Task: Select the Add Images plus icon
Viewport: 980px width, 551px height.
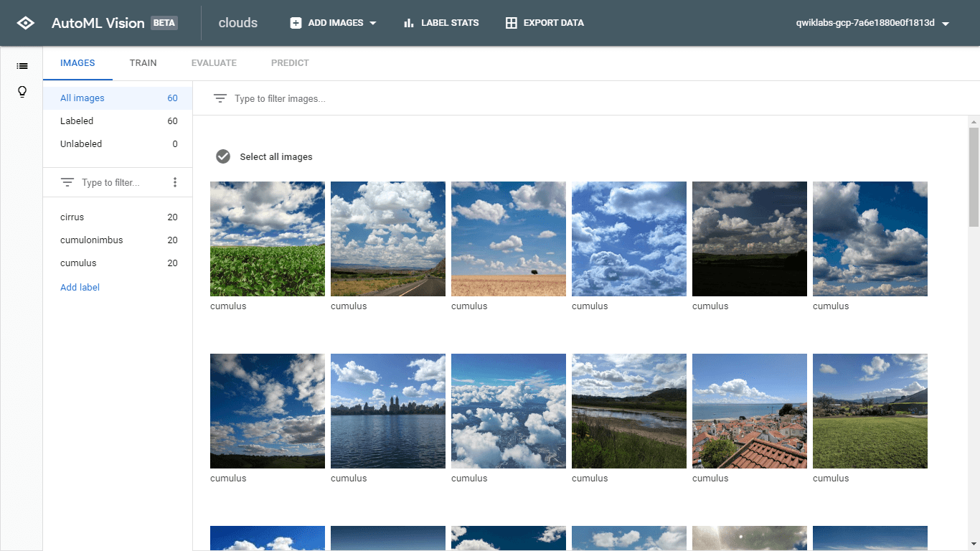Action: click(x=295, y=22)
